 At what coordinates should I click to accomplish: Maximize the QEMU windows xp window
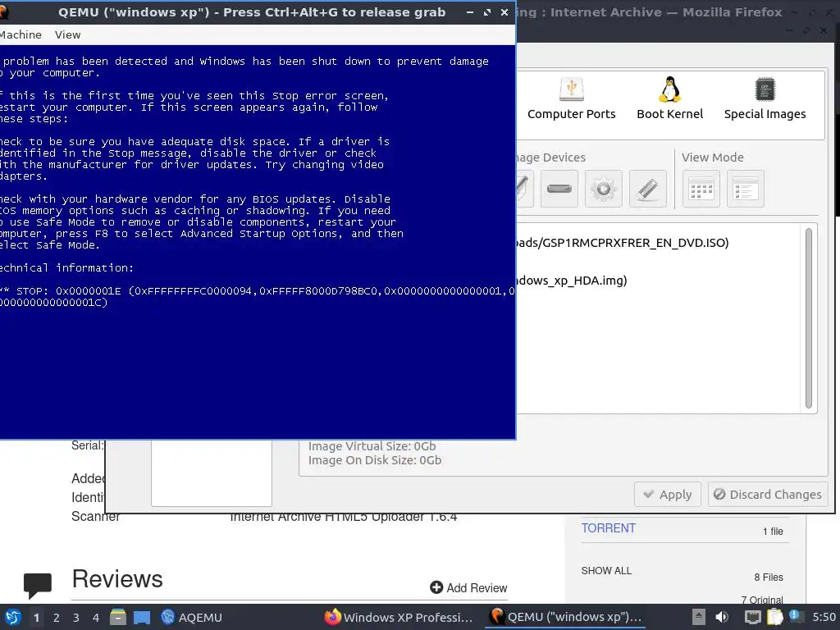pyautogui.click(x=487, y=11)
